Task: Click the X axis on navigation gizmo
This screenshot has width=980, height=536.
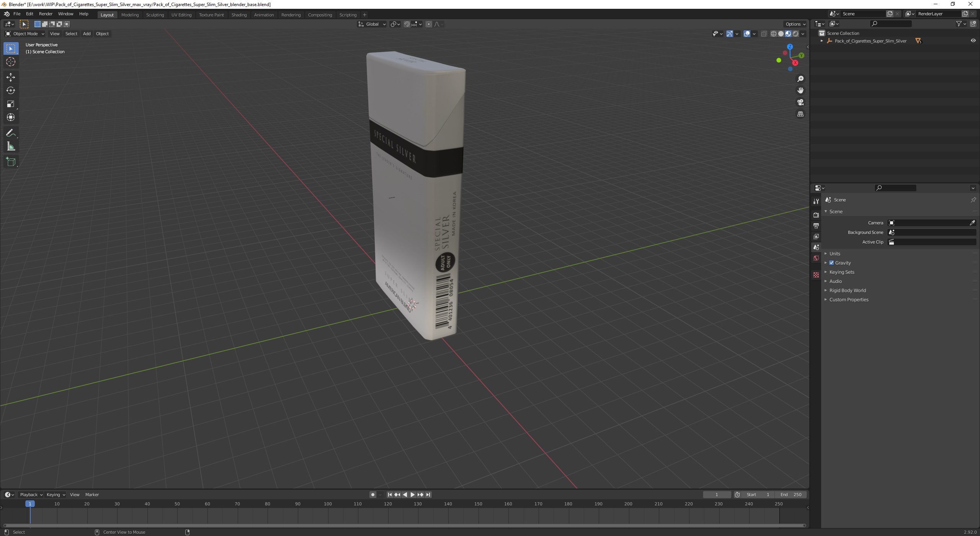Action: (x=795, y=63)
